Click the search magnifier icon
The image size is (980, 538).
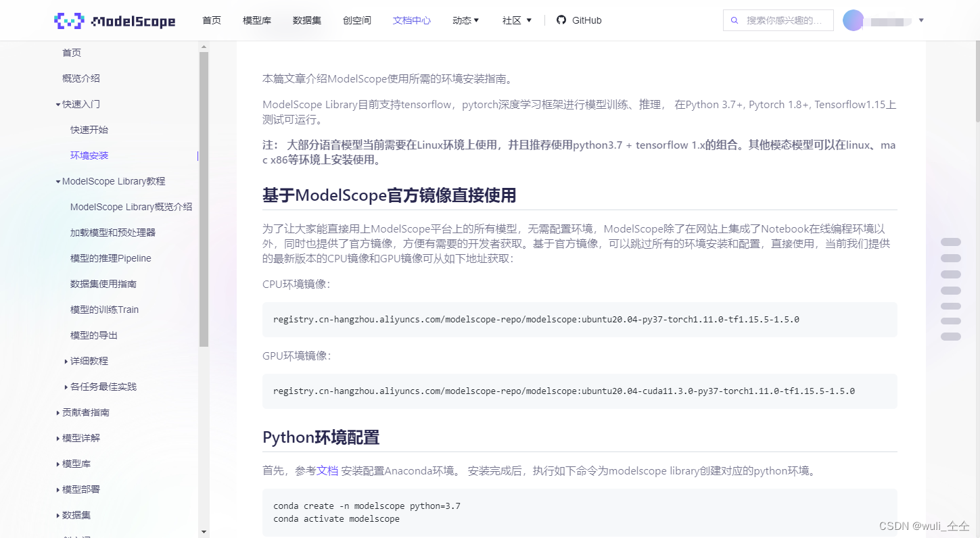click(734, 20)
